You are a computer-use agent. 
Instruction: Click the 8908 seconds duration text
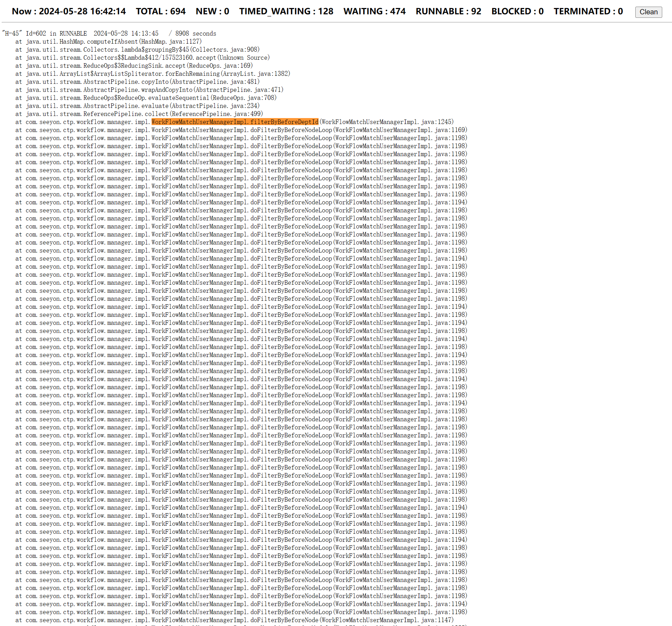pyautogui.click(x=196, y=34)
